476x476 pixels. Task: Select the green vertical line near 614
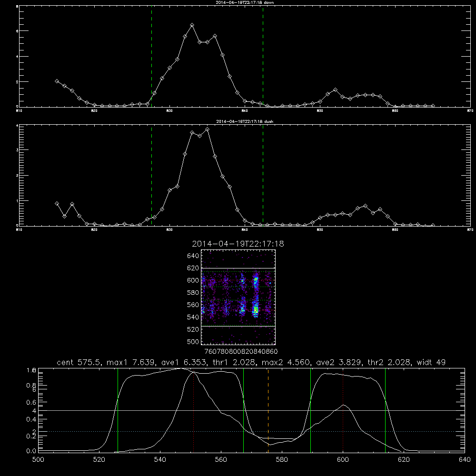pyautogui.click(x=385, y=410)
